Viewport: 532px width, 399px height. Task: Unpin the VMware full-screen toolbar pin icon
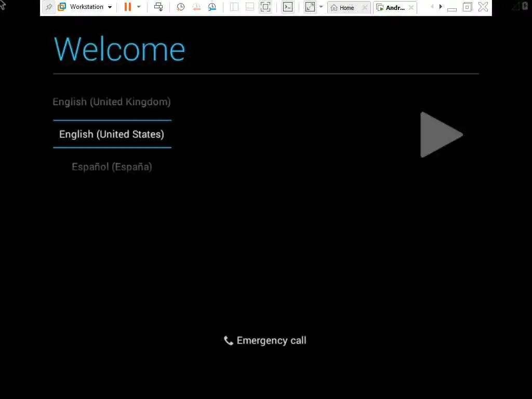coord(49,7)
